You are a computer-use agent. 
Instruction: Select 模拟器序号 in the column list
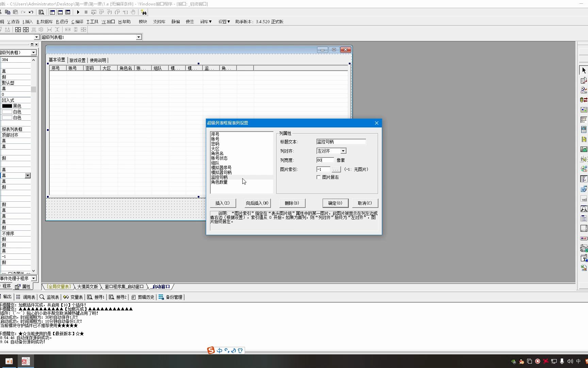[x=242, y=168]
